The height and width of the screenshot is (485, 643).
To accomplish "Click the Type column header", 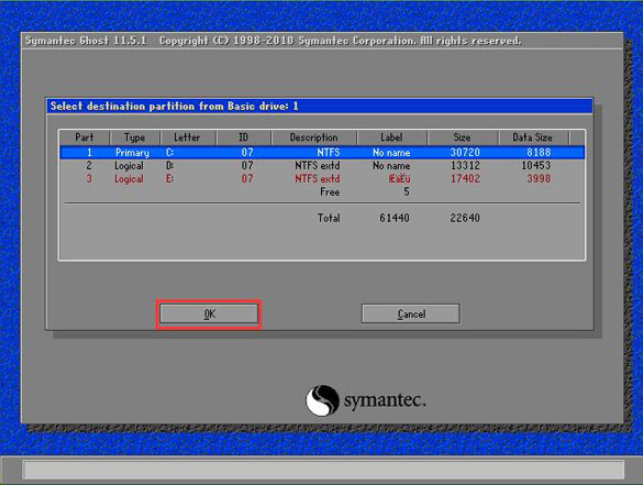I will (x=134, y=137).
